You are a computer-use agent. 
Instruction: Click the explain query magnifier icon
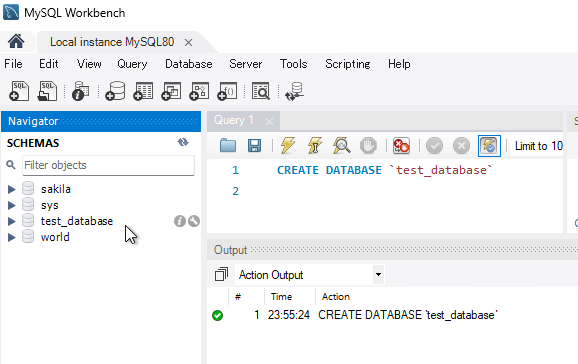[341, 146]
